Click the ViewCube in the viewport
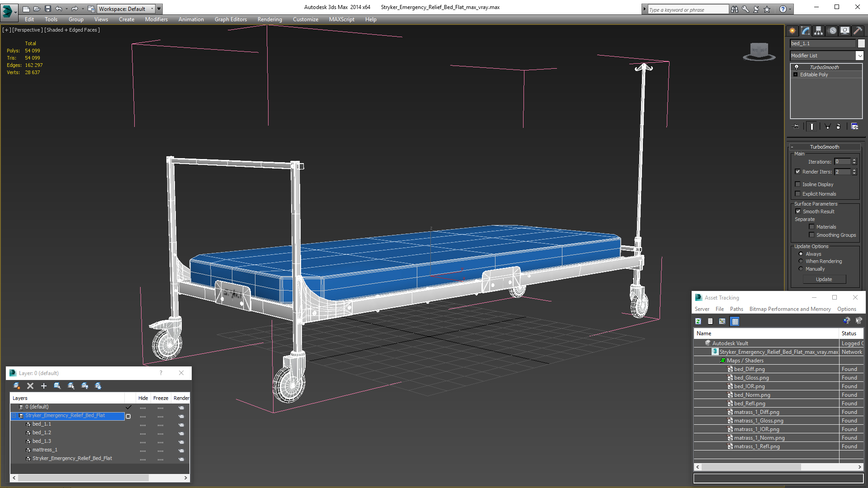 [759, 51]
